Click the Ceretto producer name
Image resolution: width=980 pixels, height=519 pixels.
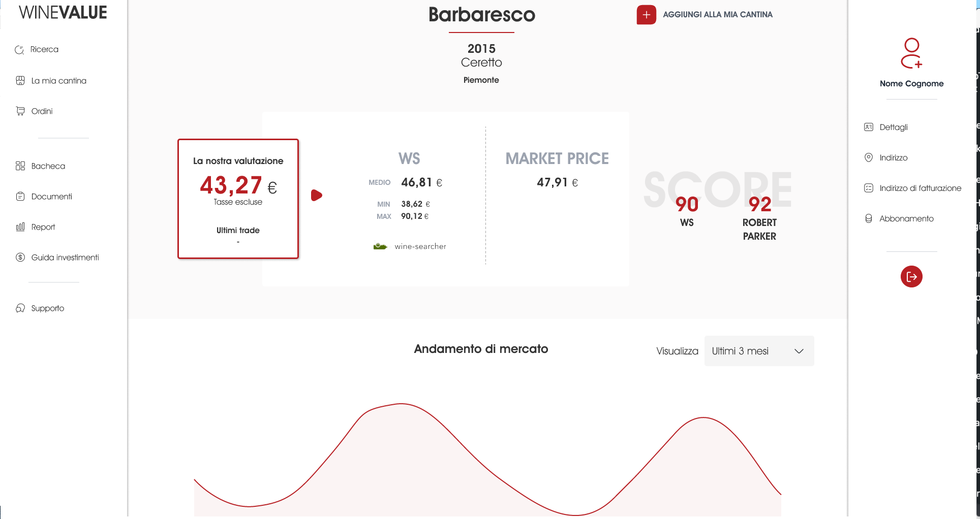point(481,62)
